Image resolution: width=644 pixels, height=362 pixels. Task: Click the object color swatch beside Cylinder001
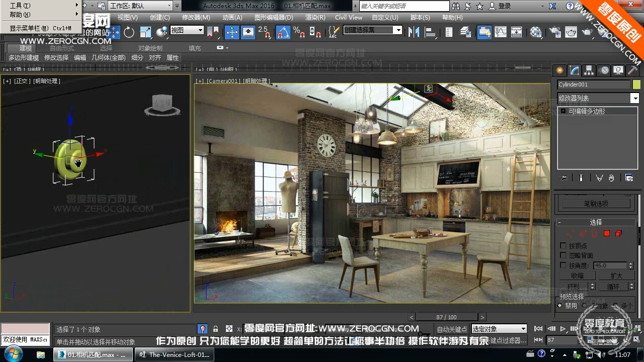636,84
